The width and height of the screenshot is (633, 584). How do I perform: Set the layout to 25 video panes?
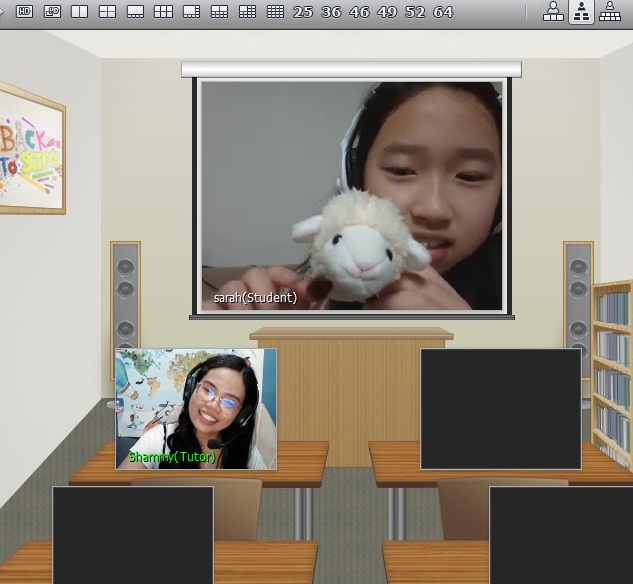point(303,12)
